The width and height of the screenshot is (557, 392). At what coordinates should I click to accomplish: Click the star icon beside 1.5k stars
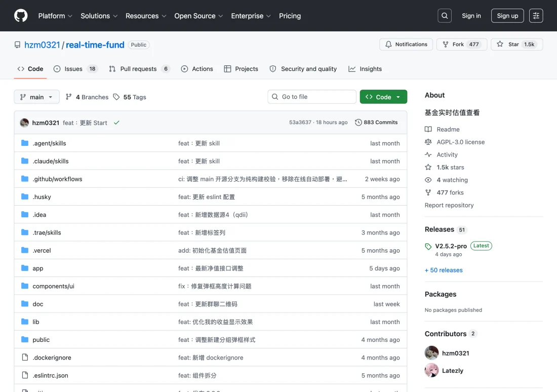pyautogui.click(x=428, y=167)
